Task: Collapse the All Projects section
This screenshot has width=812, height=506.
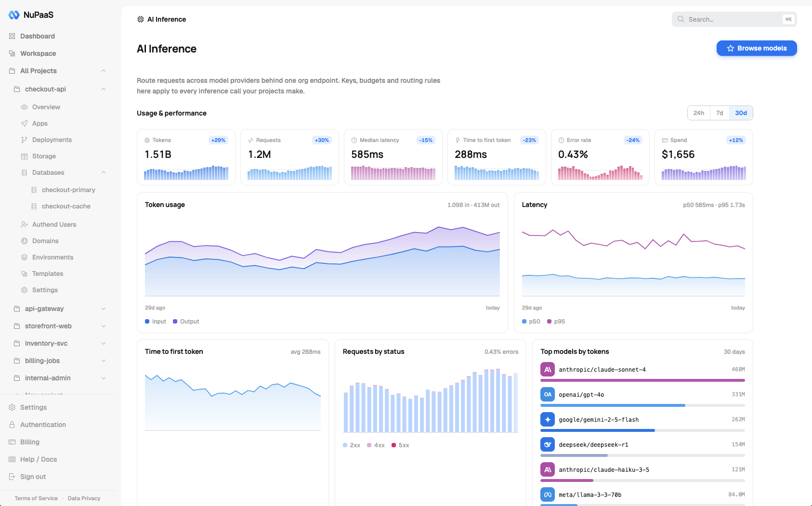Action: click(104, 71)
